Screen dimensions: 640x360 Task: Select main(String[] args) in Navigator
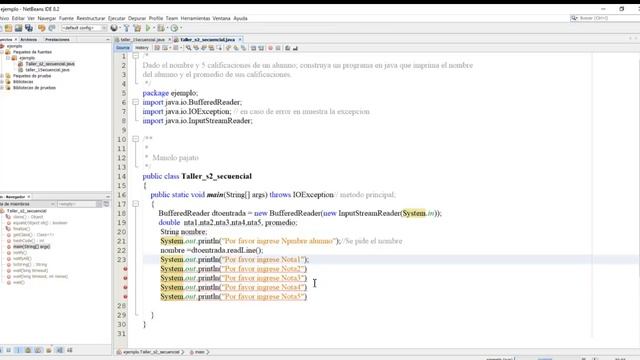pos(31,247)
